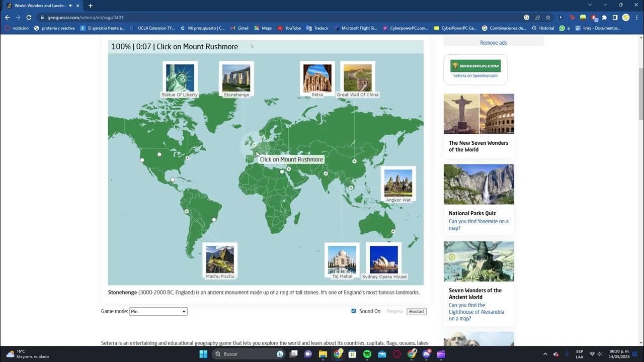Mute the World: Wonders and Landmarks tab audio
The width and height of the screenshot is (644, 362).
[x=70, y=6]
